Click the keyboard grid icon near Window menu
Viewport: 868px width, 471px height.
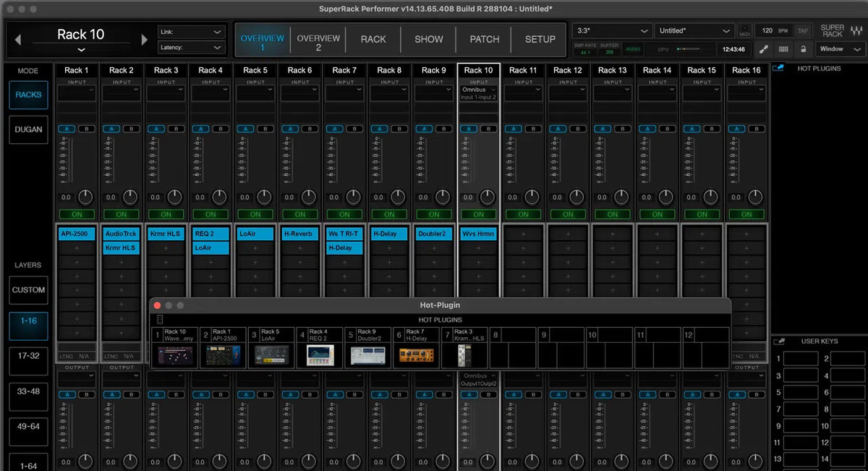[x=783, y=51]
